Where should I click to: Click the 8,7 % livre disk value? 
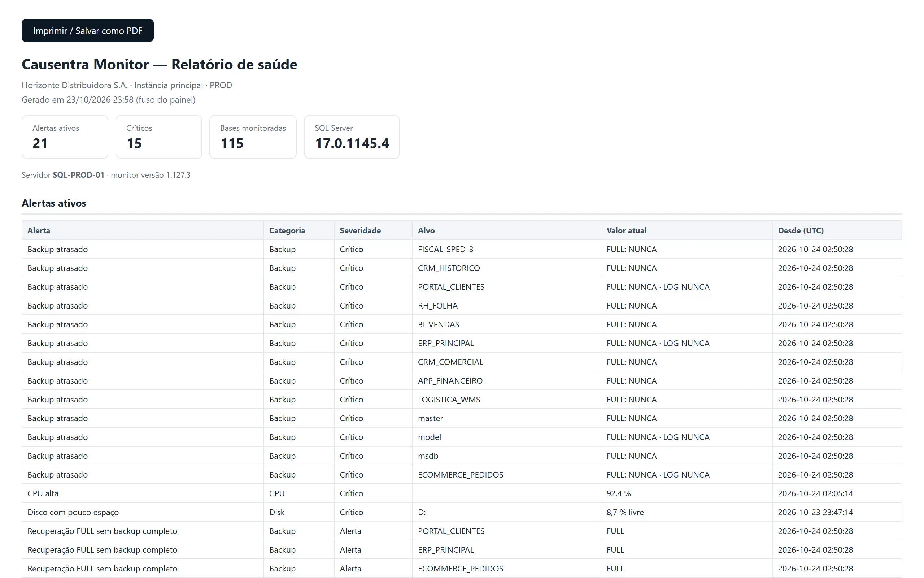point(625,512)
